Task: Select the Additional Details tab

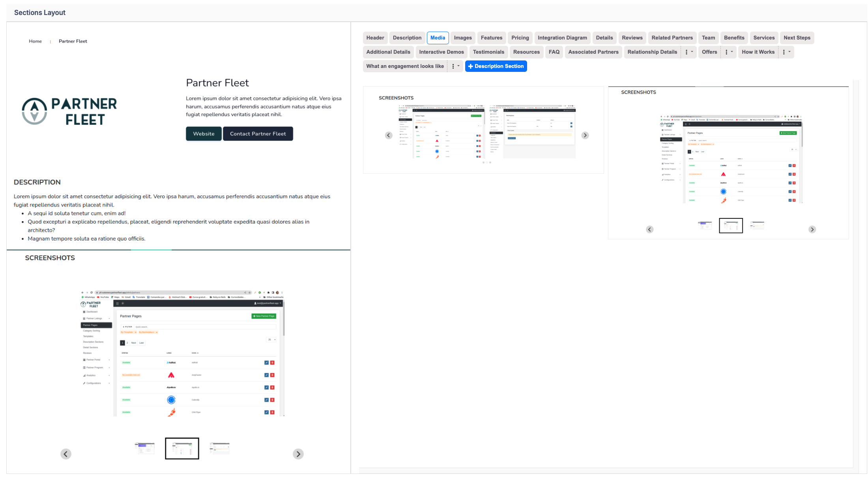Action: point(388,52)
